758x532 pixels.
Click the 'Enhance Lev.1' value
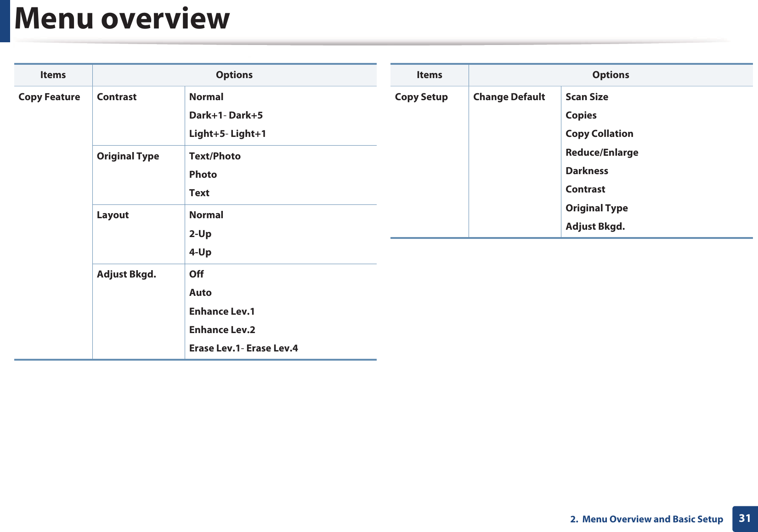pyautogui.click(x=222, y=311)
